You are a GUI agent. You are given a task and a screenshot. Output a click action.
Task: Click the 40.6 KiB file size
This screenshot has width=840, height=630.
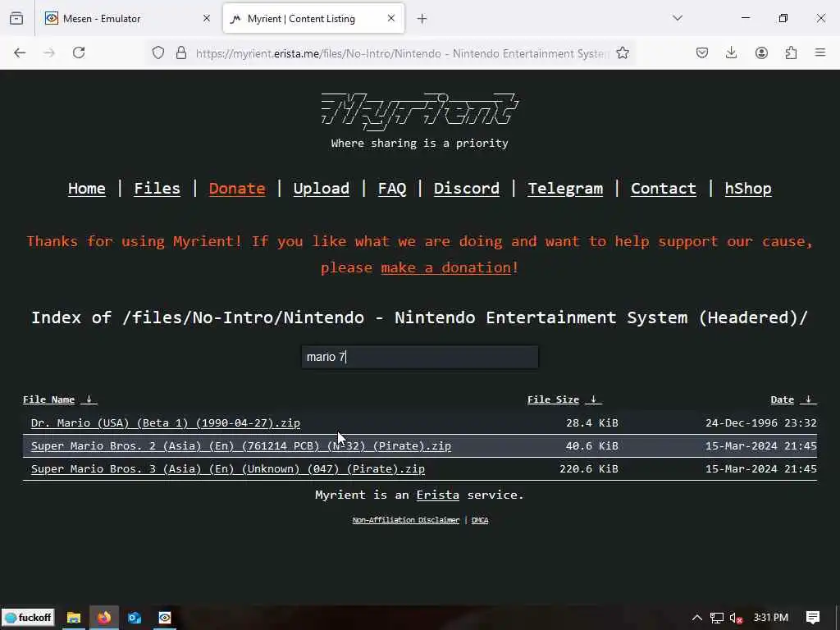(592, 445)
